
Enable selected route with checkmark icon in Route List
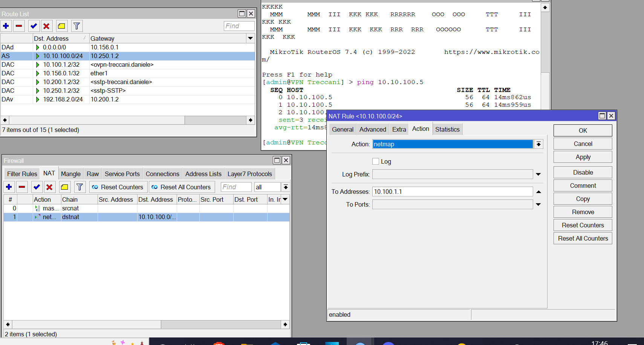pos(34,26)
